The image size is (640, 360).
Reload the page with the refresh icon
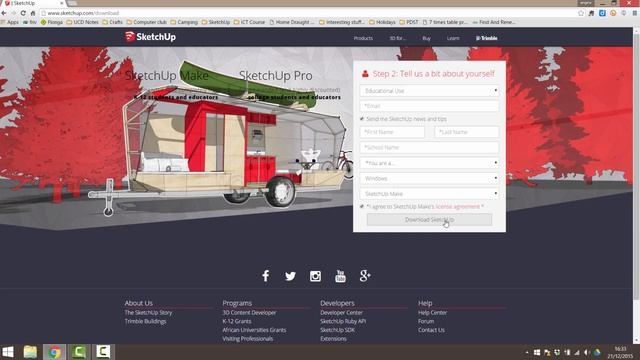pyautogui.click(x=23, y=13)
